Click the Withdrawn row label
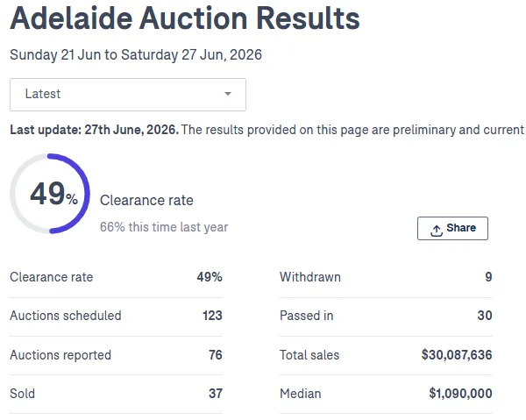 tap(310, 277)
